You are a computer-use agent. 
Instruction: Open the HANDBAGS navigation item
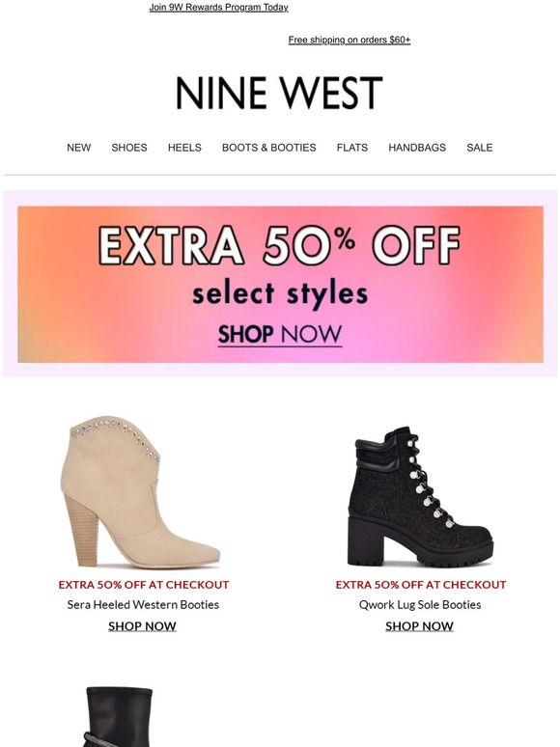click(x=417, y=148)
